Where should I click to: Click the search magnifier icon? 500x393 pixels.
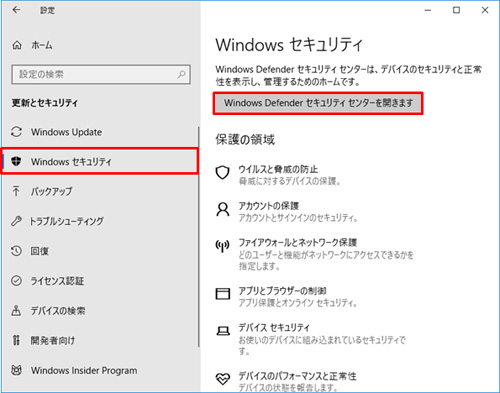coord(182,74)
